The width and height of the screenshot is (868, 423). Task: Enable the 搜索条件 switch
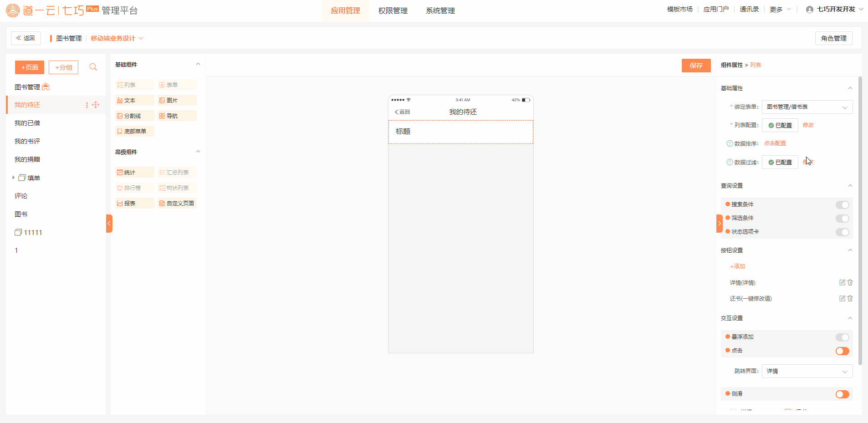coord(842,205)
